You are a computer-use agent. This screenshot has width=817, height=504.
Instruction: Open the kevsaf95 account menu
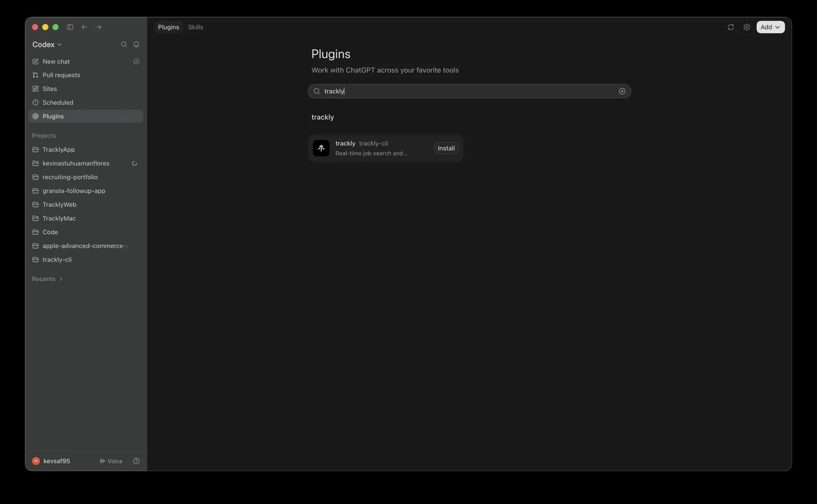coord(52,461)
